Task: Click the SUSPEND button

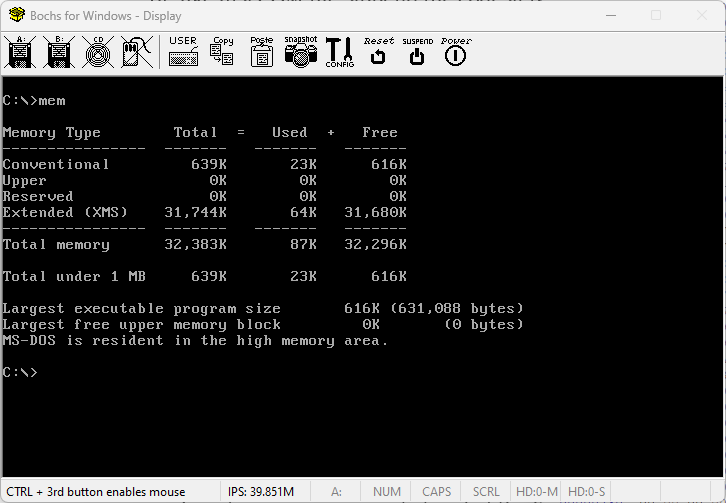Action: [417, 51]
